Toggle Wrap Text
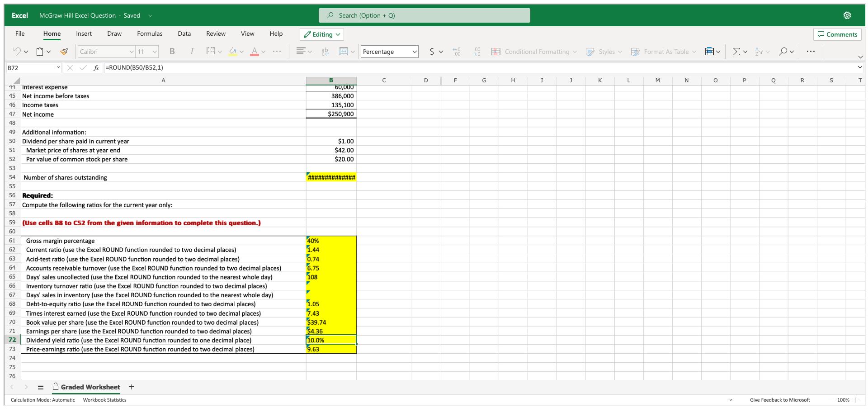 pos(325,52)
